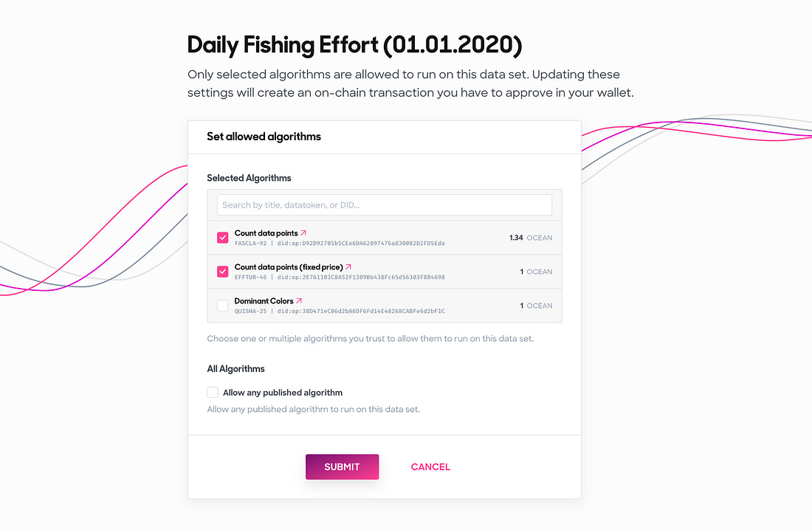Enable Allow any published algorithm checkbox
The image size is (812, 530).
tap(213, 392)
